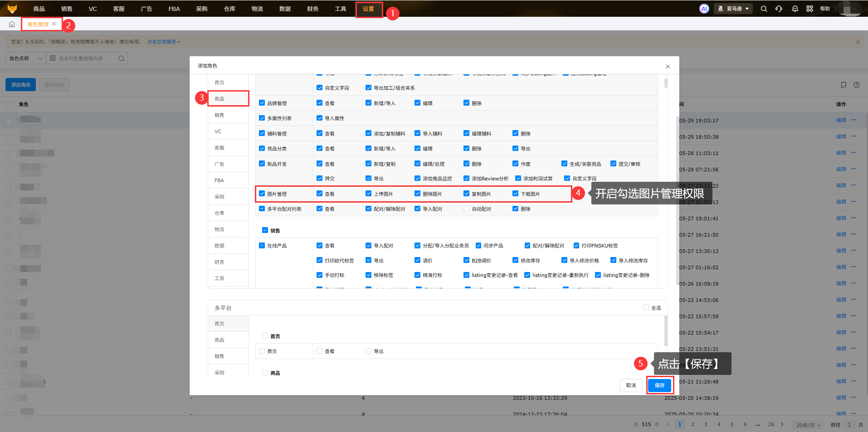Image resolution: width=868 pixels, height=432 pixels.
Task: Uncheck the 删除图片 permission
Action: pos(417,194)
